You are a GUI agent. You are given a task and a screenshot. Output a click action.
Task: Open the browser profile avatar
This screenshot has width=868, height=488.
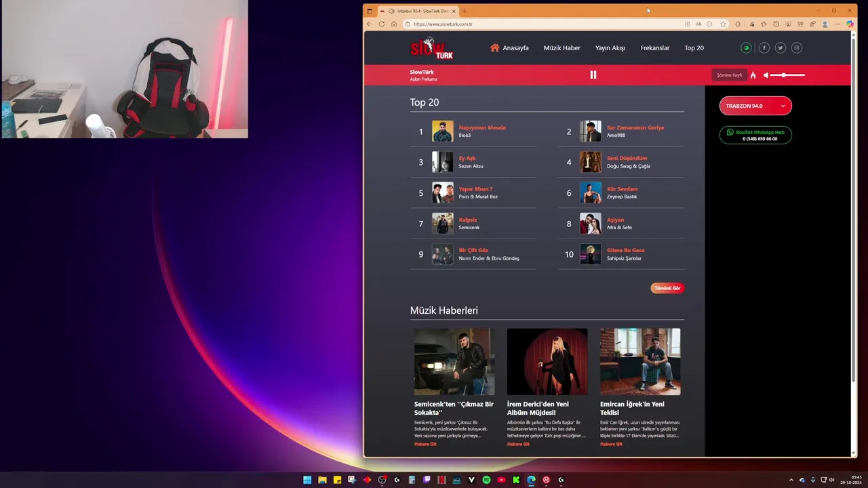(825, 24)
